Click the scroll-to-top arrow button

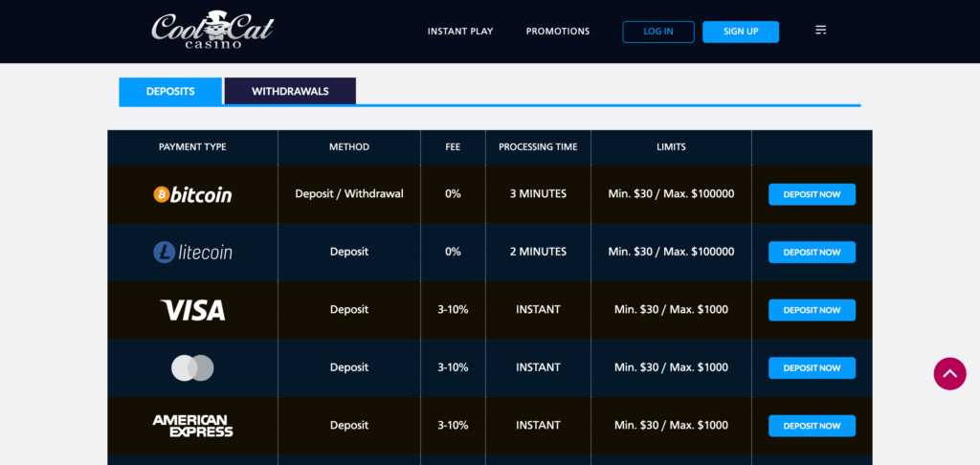point(949,374)
